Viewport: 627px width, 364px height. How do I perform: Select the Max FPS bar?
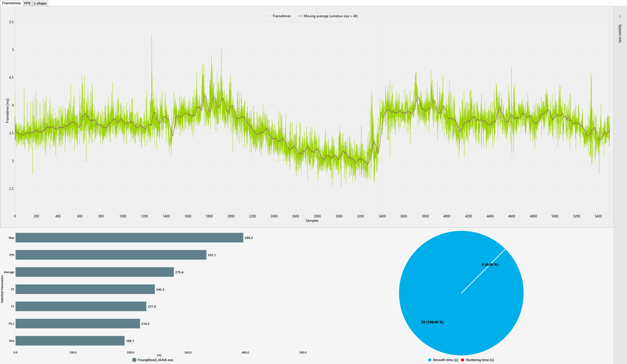click(129, 238)
